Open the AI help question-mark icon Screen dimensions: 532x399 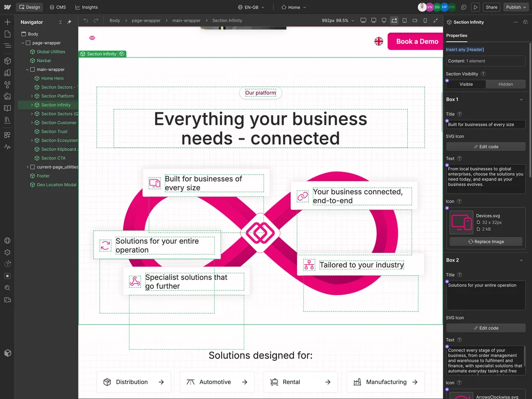coord(7,264)
